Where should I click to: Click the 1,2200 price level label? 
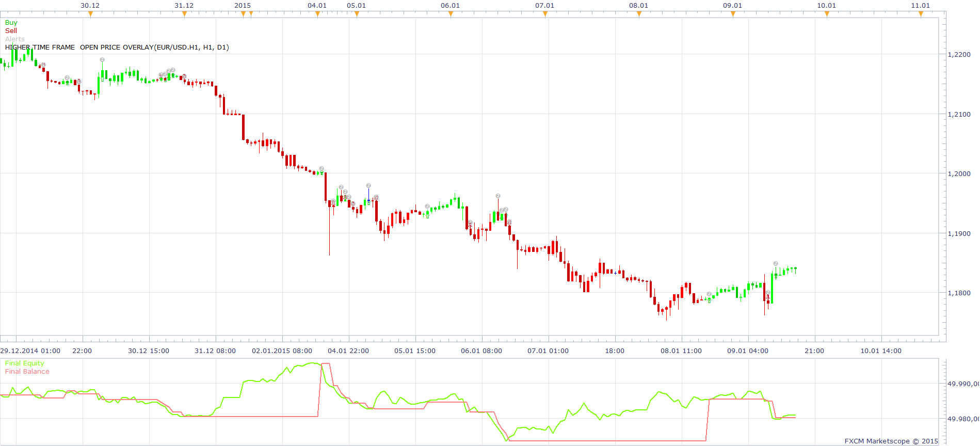[959, 55]
